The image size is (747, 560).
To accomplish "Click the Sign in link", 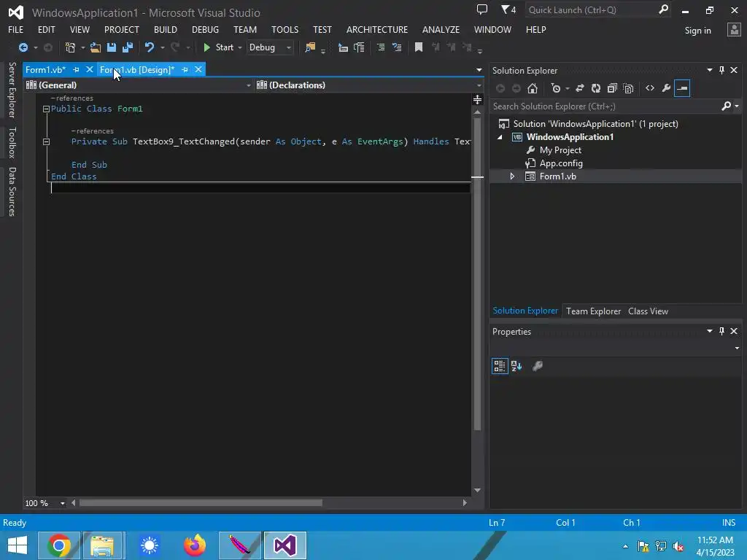I will (x=697, y=31).
